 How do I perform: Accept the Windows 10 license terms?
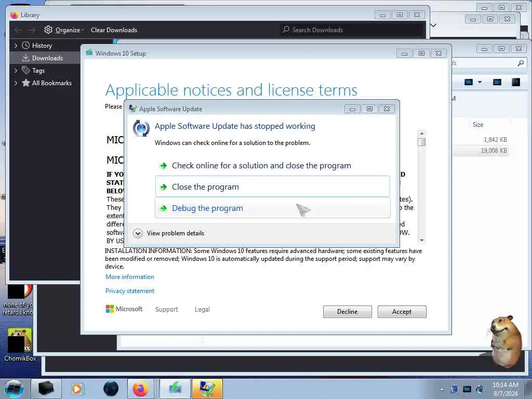tap(402, 312)
